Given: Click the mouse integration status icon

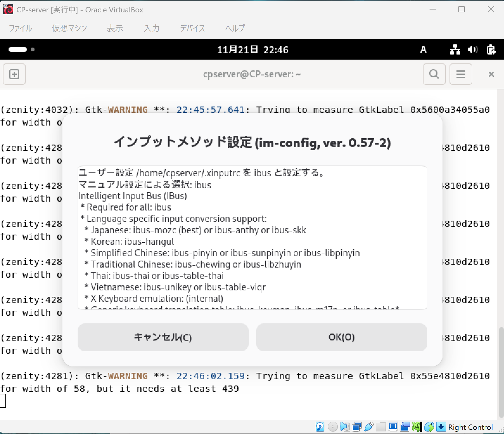Looking at the screenshot, I should (x=429, y=427).
